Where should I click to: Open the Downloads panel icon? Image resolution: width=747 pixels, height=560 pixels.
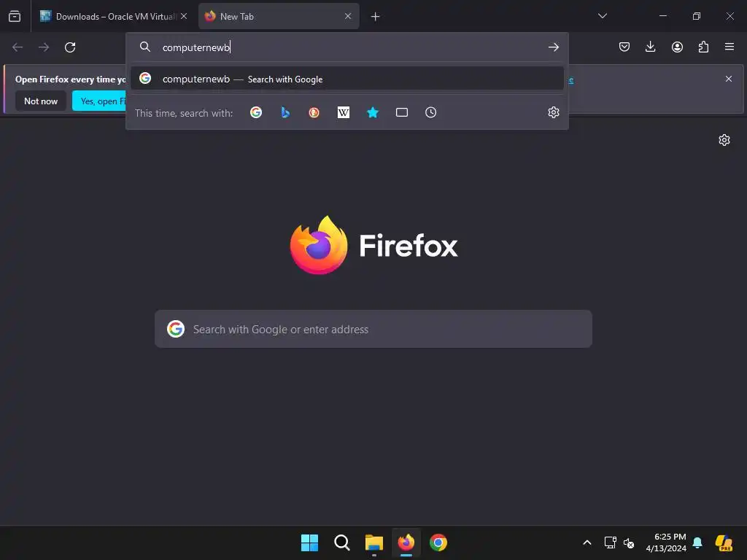(650, 47)
